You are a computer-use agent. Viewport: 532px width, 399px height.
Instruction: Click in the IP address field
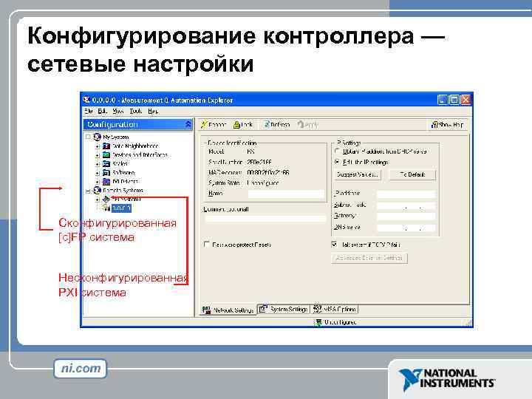406,194
